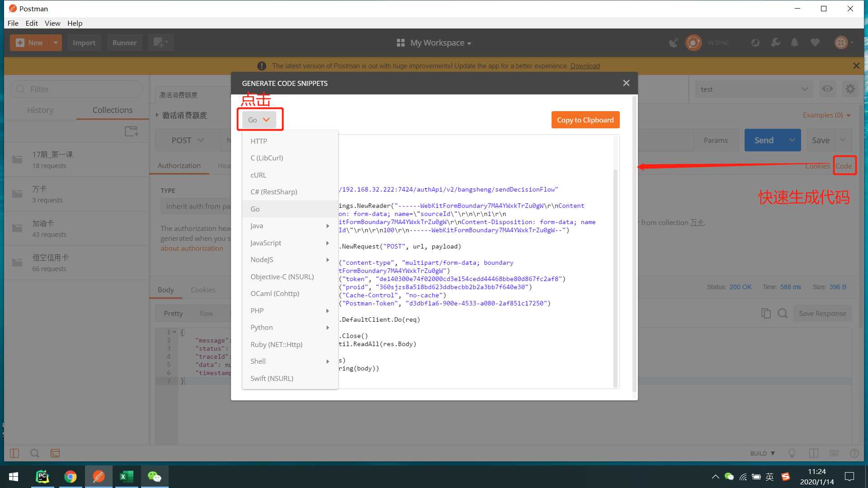The image size is (868, 488).
Task: Click the Copy to Clipboard button
Action: click(585, 120)
